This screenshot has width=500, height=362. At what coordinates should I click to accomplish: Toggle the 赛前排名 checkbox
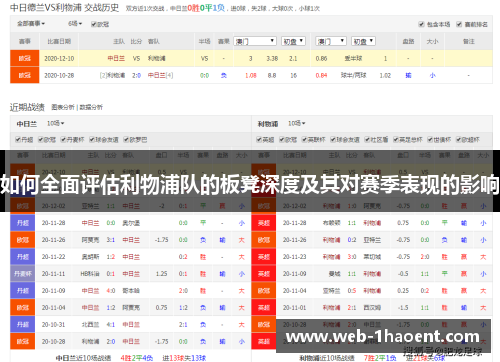click(459, 24)
